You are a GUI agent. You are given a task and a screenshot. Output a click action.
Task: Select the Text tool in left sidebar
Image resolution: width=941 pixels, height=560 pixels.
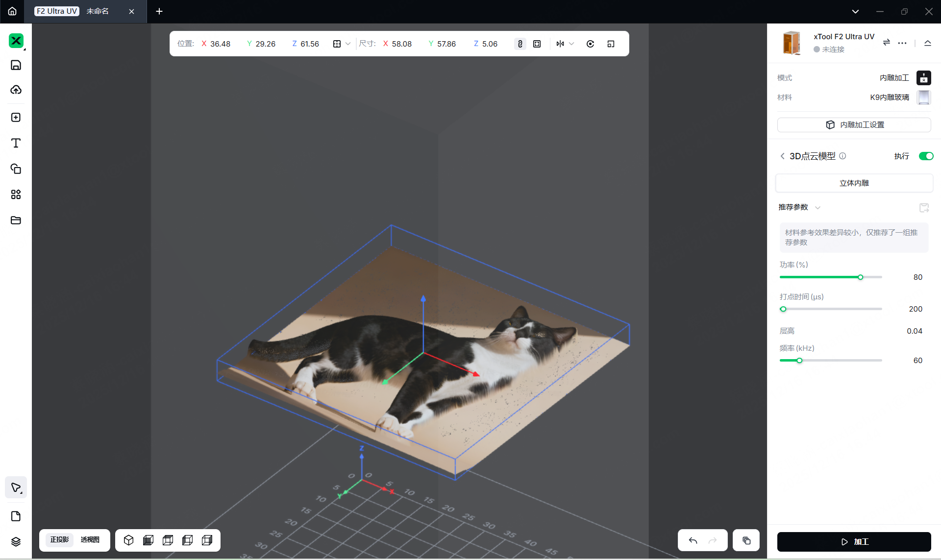(x=16, y=143)
